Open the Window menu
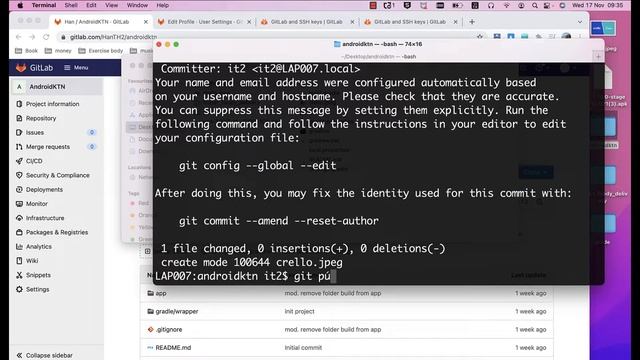The width and height of the screenshot is (640, 360). (x=137, y=5)
